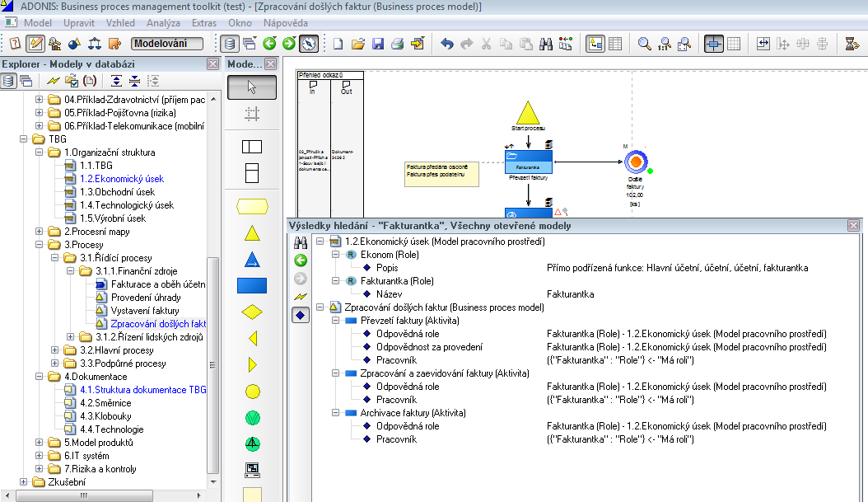The image size is (868, 502).
Task: Click the Modeling component toolbar icon
Action: click(35, 43)
